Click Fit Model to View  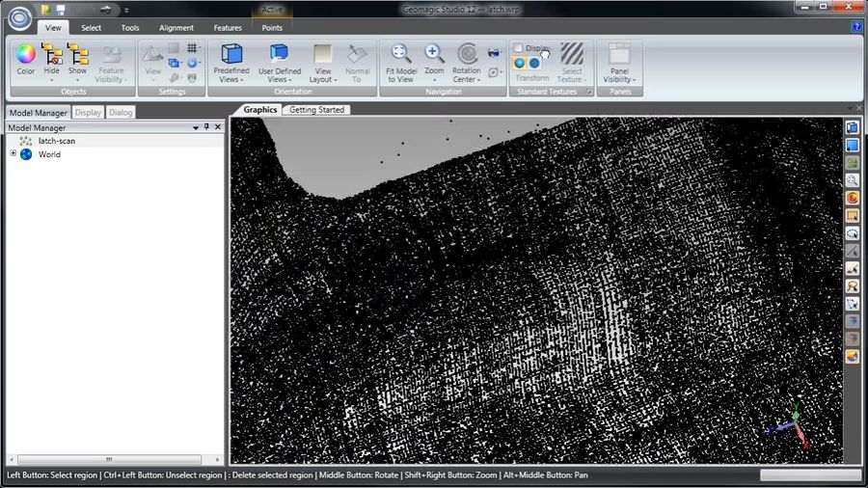(x=401, y=62)
